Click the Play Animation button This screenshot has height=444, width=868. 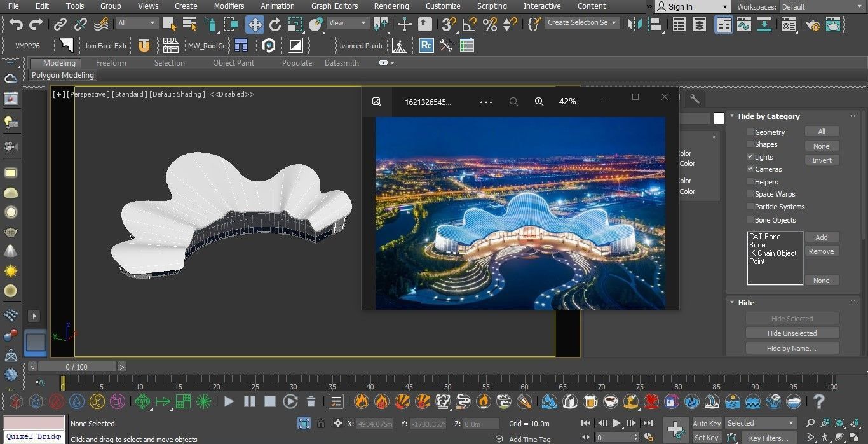coord(616,423)
